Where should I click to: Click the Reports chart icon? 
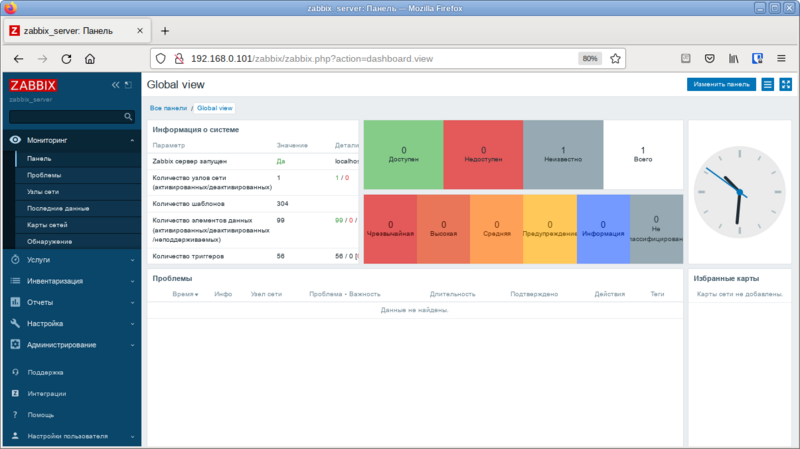(15, 302)
